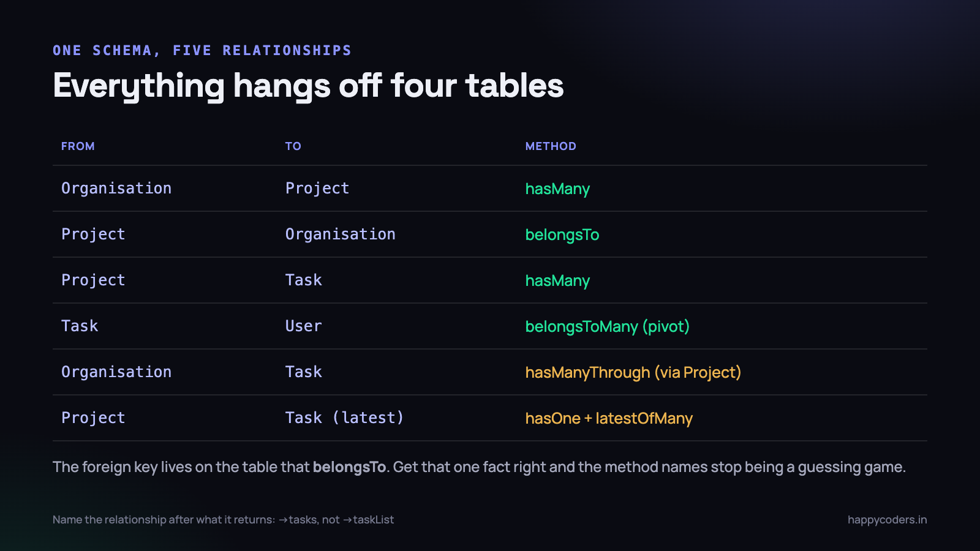The width and height of the screenshot is (980, 551).
Task: Click the 'ONE SCHEMA, FIVE RELATIONSHIPS' subtitle
Action: [202, 50]
